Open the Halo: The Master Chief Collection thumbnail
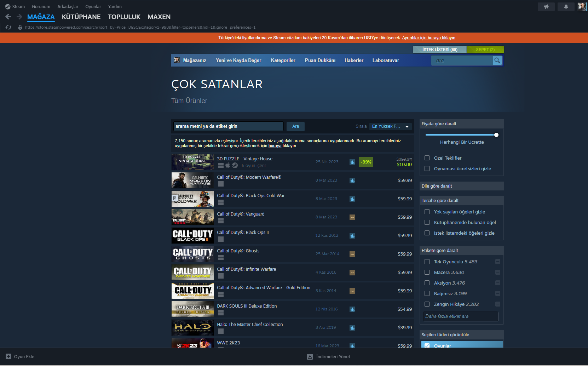This screenshot has width=588, height=366. click(x=193, y=327)
